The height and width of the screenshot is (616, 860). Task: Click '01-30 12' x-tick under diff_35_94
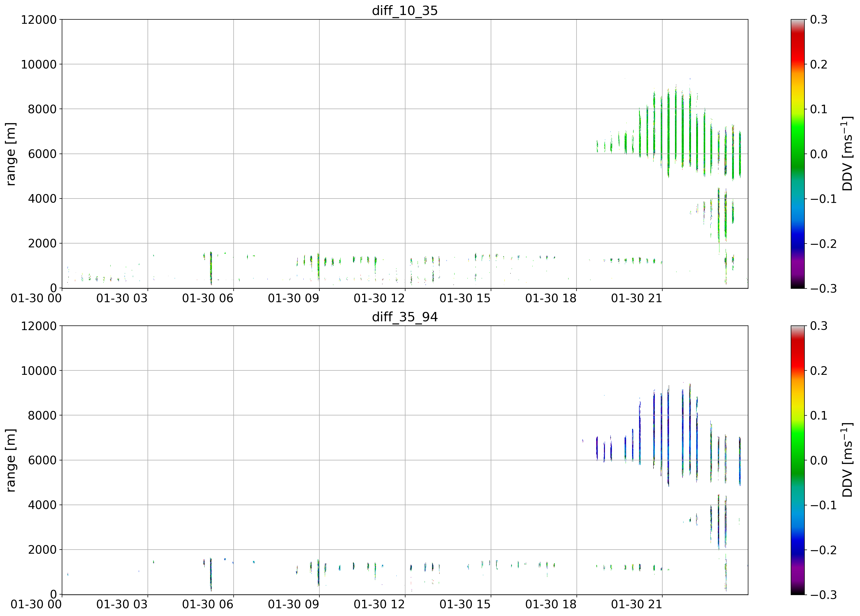(379, 605)
